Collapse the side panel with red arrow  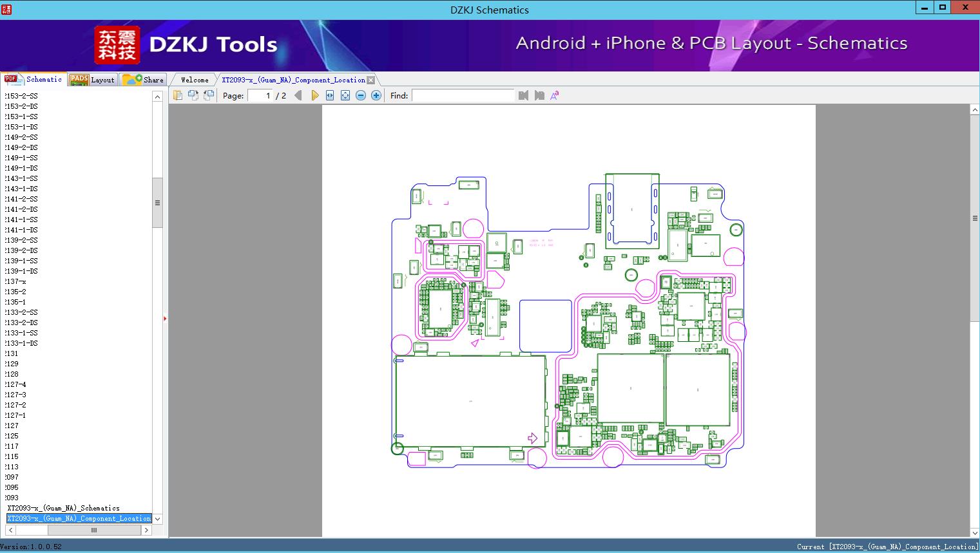pyautogui.click(x=165, y=319)
